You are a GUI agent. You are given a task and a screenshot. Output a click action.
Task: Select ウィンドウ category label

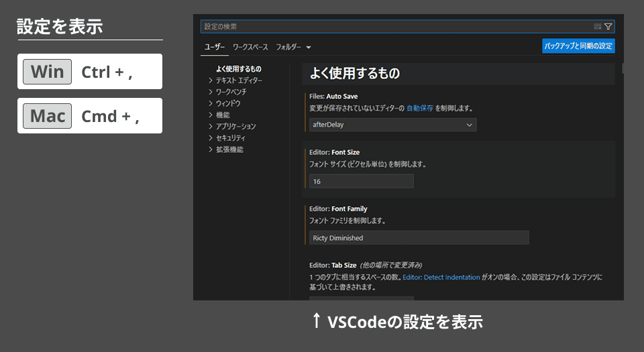point(228,103)
